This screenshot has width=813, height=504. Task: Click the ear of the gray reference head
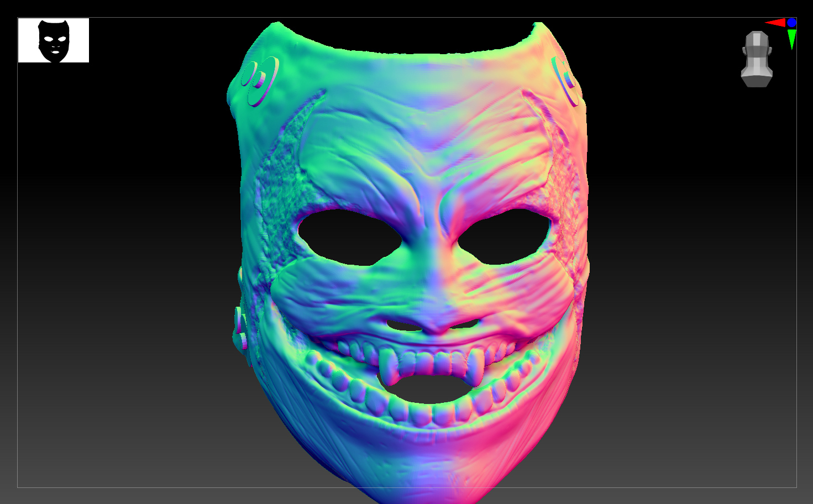[770, 50]
